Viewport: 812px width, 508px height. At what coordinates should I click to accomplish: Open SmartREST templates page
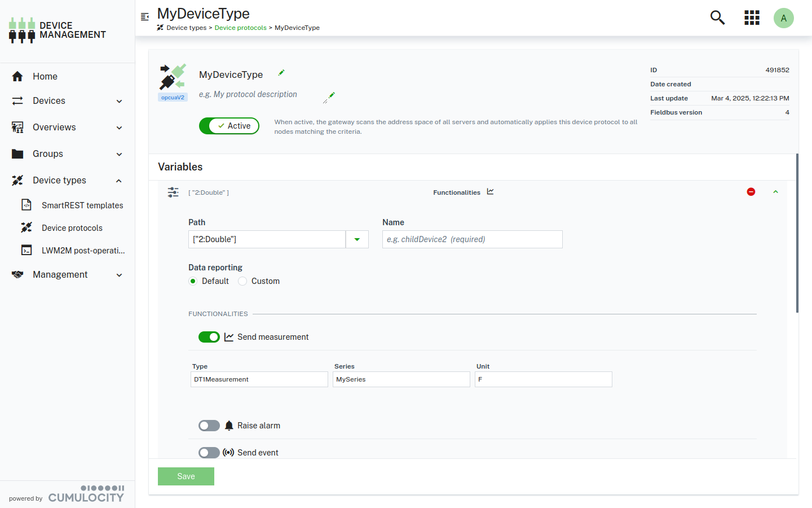[x=82, y=205]
